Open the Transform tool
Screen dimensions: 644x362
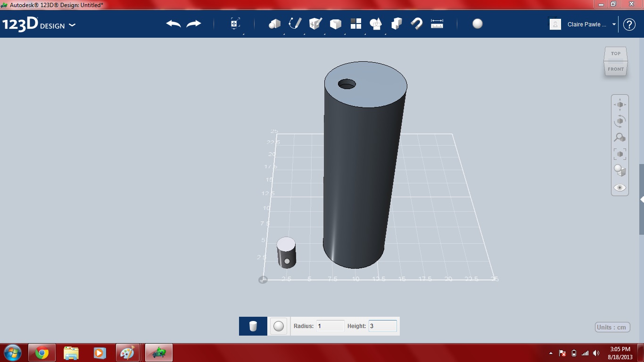(x=235, y=24)
